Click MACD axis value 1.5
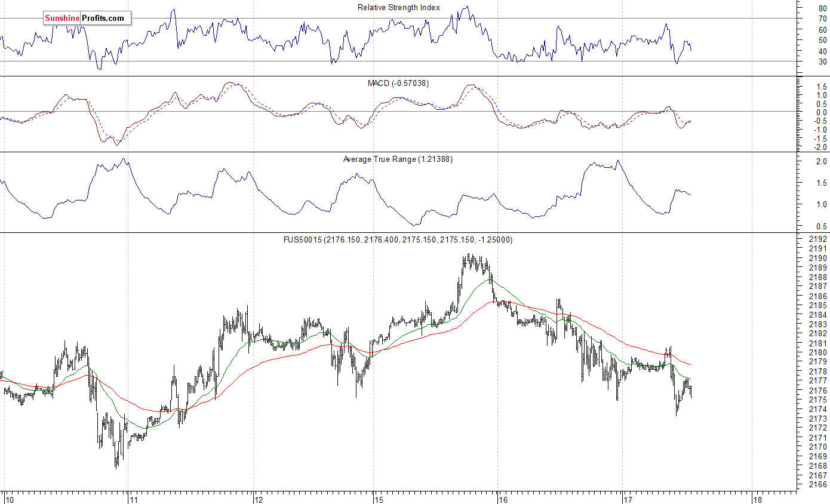The width and height of the screenshot is (830, 504). tap(821, 87)
